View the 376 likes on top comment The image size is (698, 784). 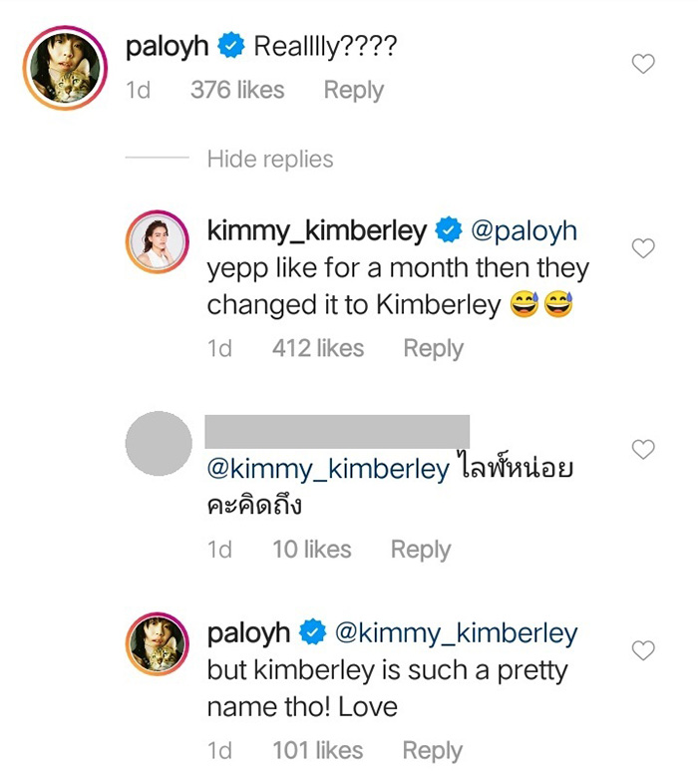[x=237, y=90]
